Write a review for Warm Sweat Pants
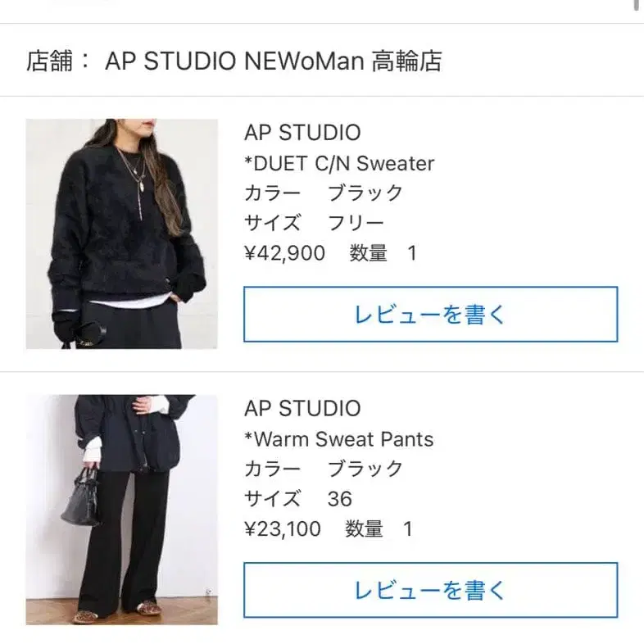 (x=430, y=590)
